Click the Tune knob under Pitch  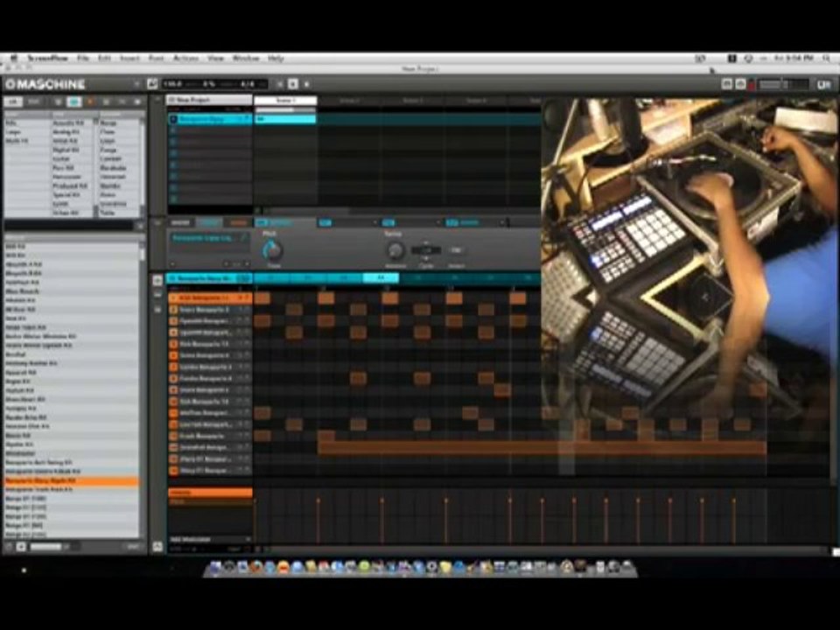pyautogui.click(x=273, y=250)
